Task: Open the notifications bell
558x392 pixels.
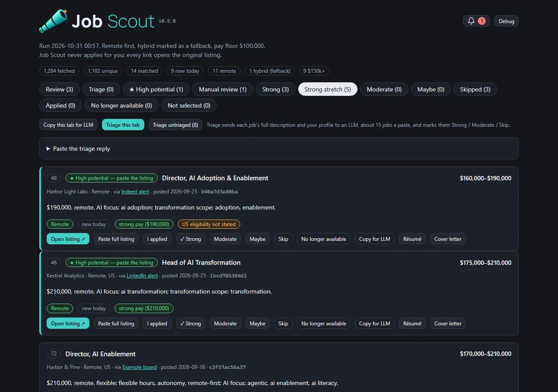Action: tap(476, 21)
